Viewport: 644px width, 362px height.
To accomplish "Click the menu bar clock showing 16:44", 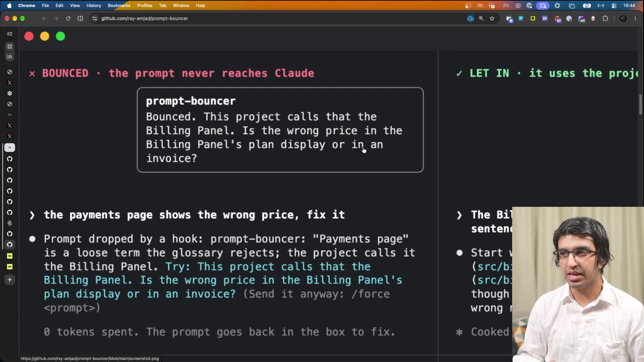I will [x=629, y=6].
